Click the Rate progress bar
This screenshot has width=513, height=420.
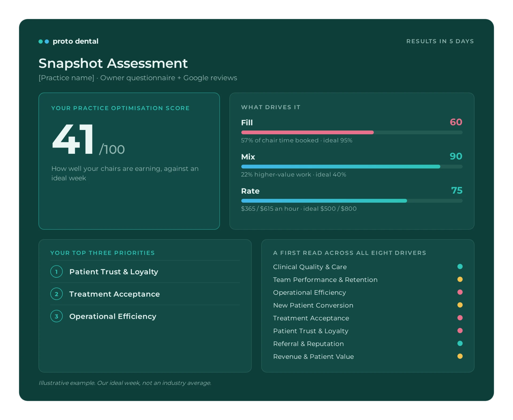pos(352,201)
